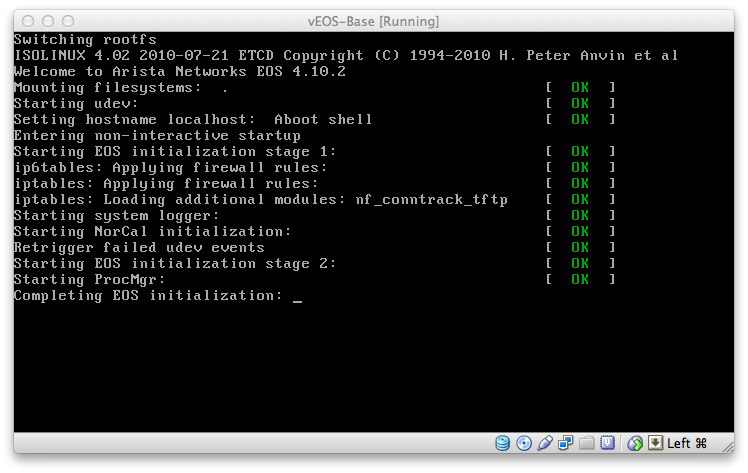Click 'Completing EOS initialization:' line
The width and height of the screenshot is (748, 473).
(148, 296)
